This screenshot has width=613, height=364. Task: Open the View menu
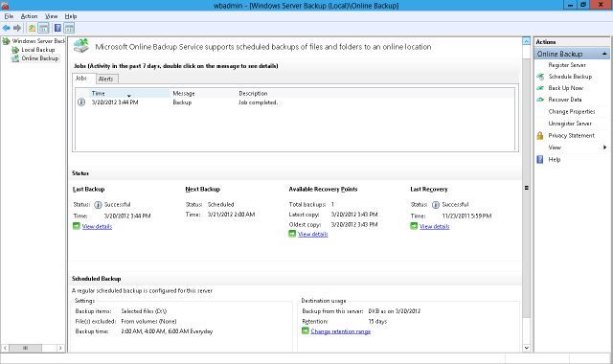[51, 16]
